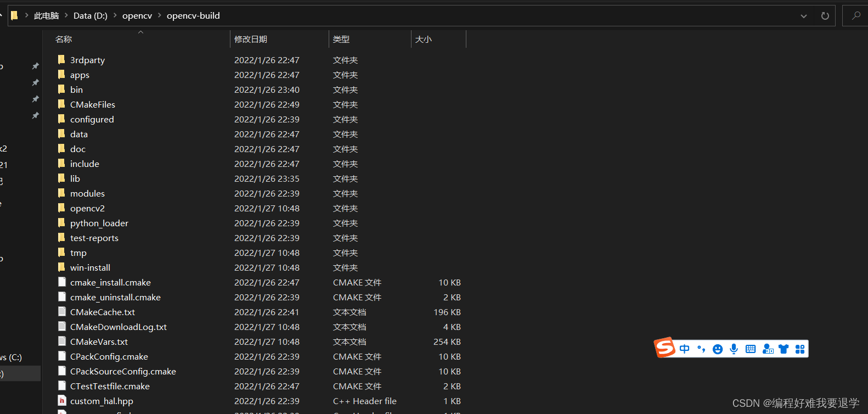The width and height of the screenshot is (868, 414).
Task: Select cmake_uninstall.cmake file name
Action: point(115,297)
